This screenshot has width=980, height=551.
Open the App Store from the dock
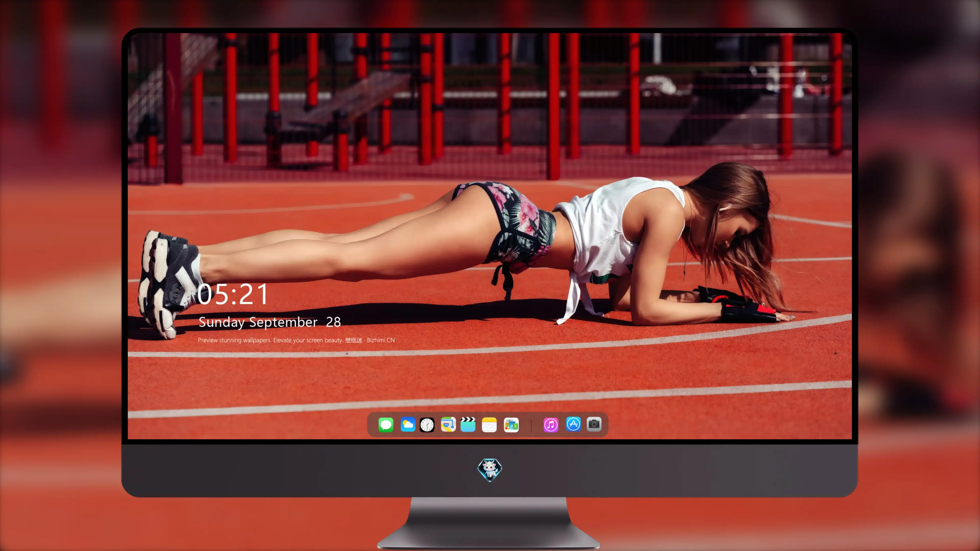[x=573, y=424]
